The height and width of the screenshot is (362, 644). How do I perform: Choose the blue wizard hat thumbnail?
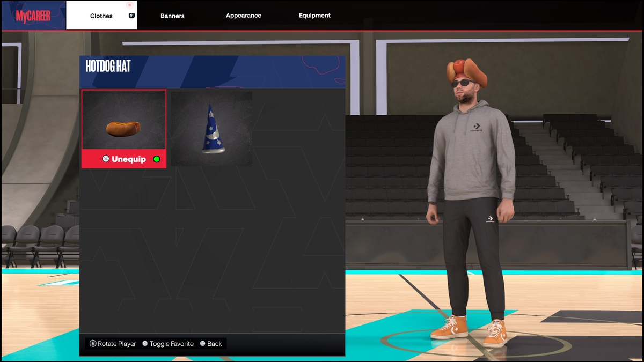click(x=211, y=129)
